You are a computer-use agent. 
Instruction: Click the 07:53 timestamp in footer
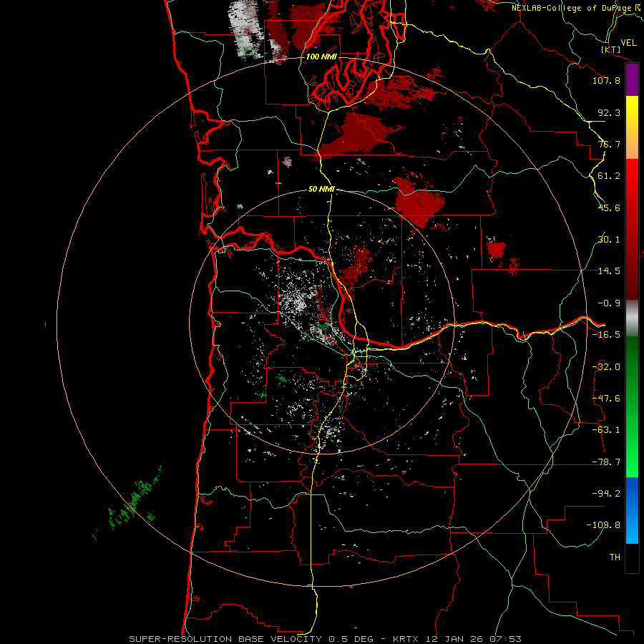coord(506,639)
